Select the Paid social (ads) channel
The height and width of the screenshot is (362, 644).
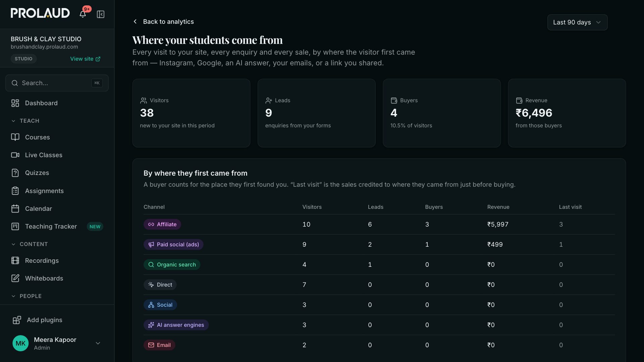tap(173, 244)
